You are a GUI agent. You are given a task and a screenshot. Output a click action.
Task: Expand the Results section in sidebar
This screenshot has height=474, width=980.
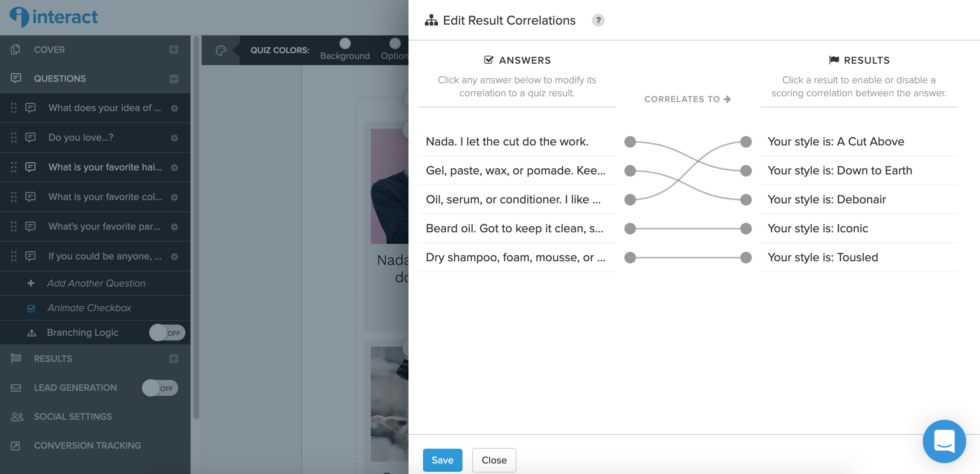pos(174,358)
